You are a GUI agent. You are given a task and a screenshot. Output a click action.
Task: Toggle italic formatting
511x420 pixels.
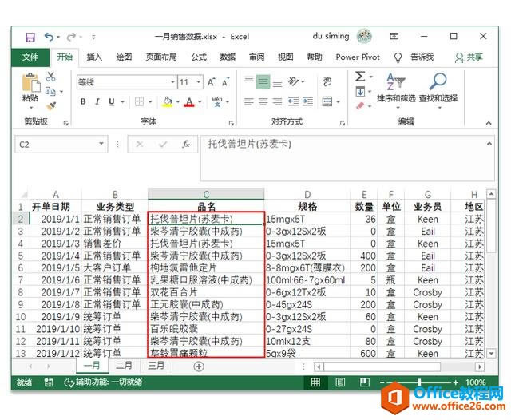point(97,101)
